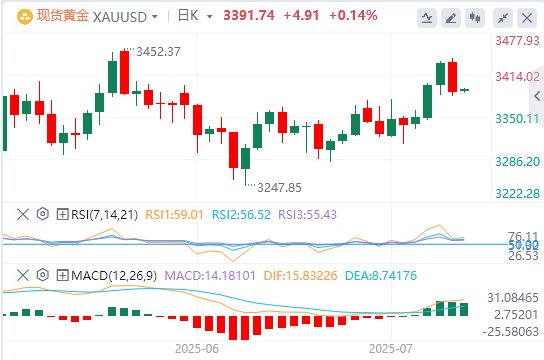The height and width of the screenshot is (360, 544).
Task: Click the RSI(7,14,21) label
Action: 104,215
